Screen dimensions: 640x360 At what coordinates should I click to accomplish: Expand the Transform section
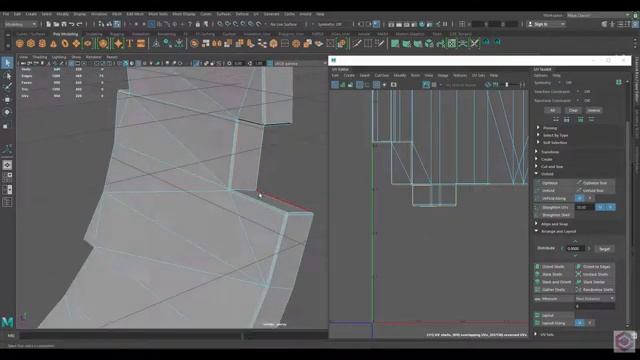pyautogui.click(x=536, y=152)
